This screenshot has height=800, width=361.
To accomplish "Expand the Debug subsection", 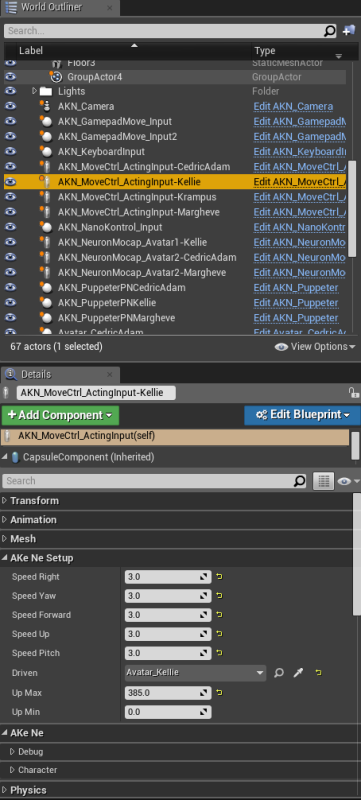I will (13, 752).
